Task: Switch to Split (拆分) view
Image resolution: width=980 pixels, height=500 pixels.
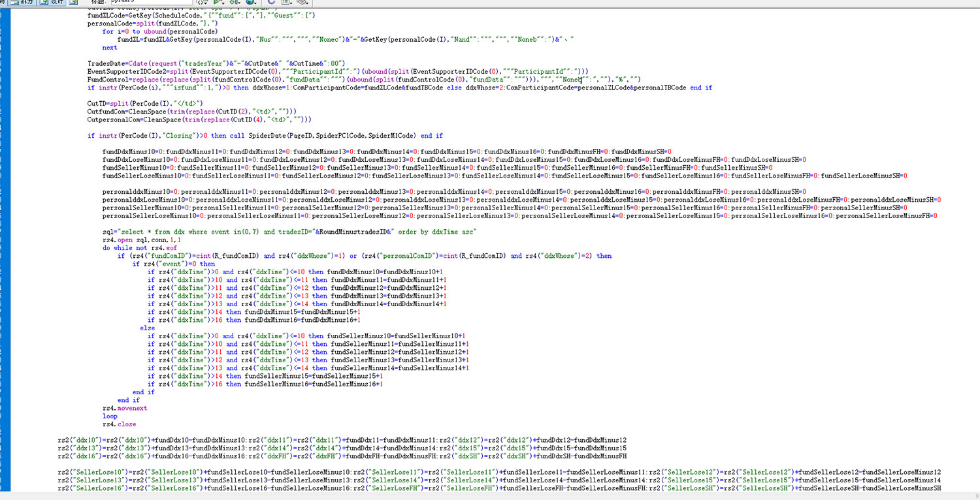Action: click(x=23, y=2)
